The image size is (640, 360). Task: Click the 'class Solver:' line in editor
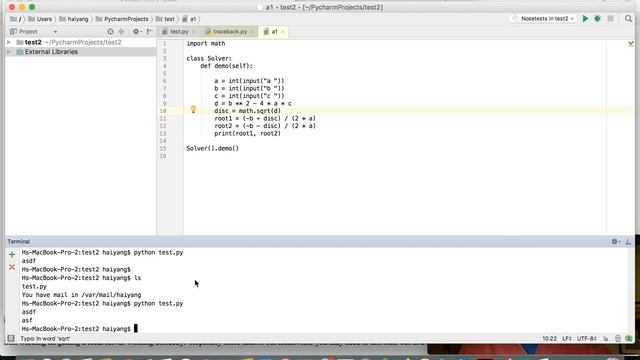[x=209, y=58]
